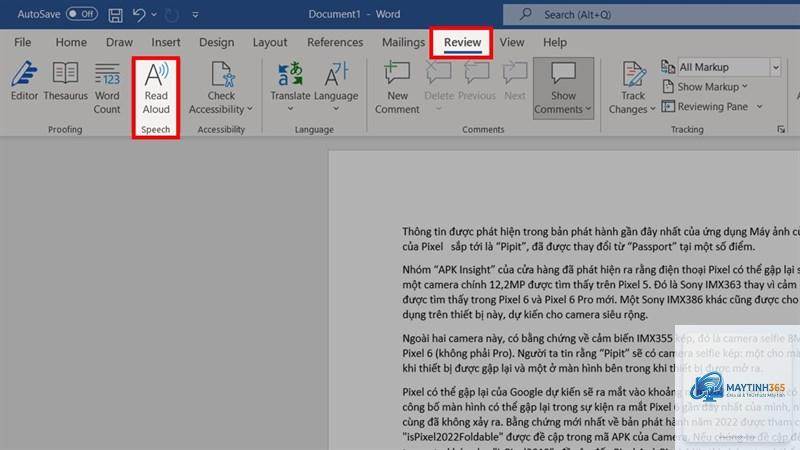Go to the Previous comment
Screen dimensions: 800x450
(x=477, y=82)
